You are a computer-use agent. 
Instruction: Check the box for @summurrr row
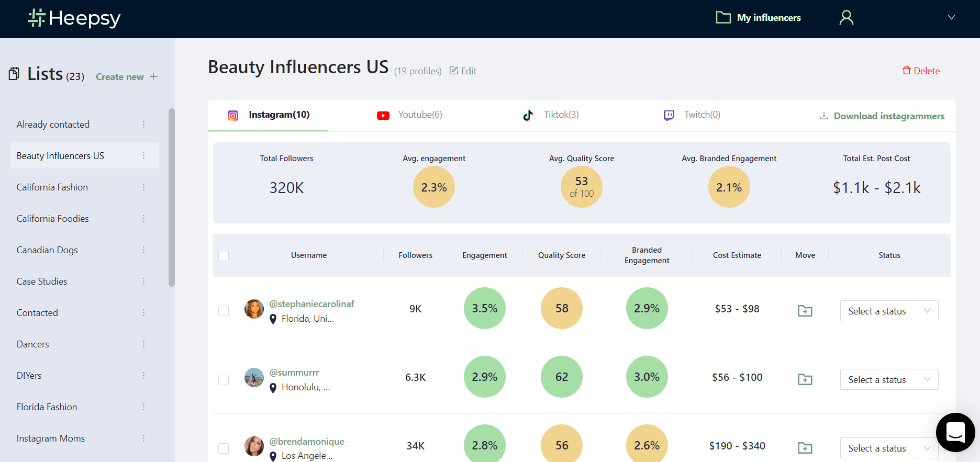[x=224, y=379]
